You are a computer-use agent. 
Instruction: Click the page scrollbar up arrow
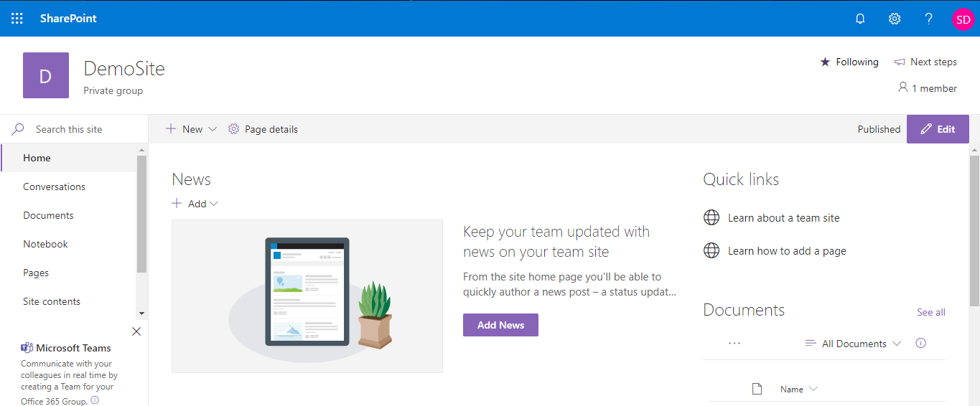pyautogui.click(x=974, y=150)
